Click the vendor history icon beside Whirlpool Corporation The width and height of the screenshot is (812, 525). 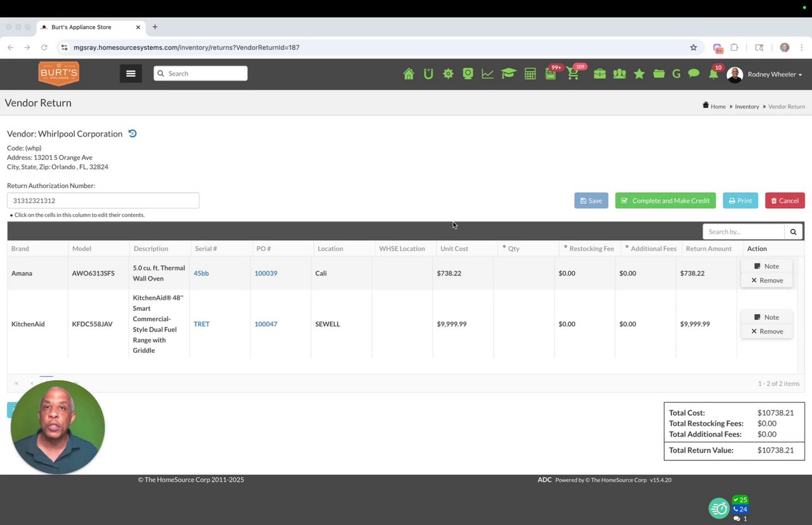tap(133, 133)
